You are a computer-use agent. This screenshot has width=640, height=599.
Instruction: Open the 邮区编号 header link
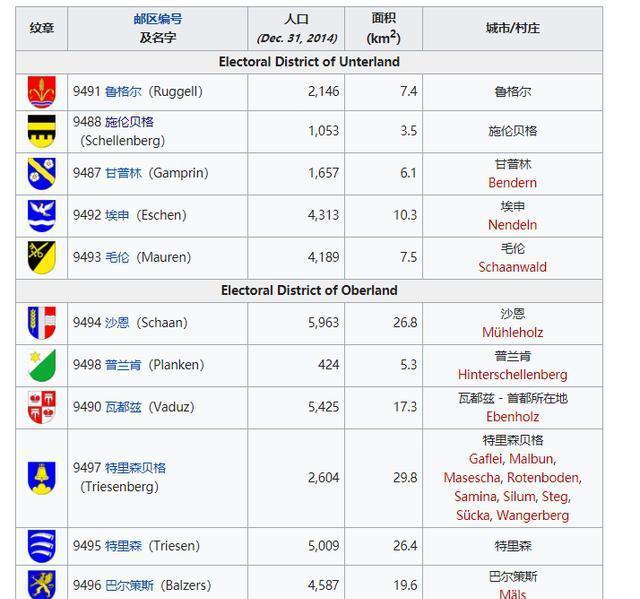click(158, 19)
